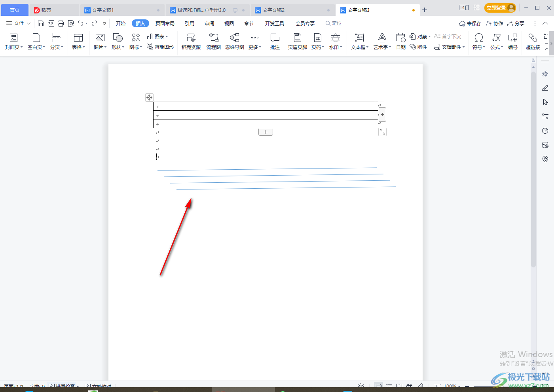
Task: Switch to the 开始 ribbon tab
Action: point(121,23)
